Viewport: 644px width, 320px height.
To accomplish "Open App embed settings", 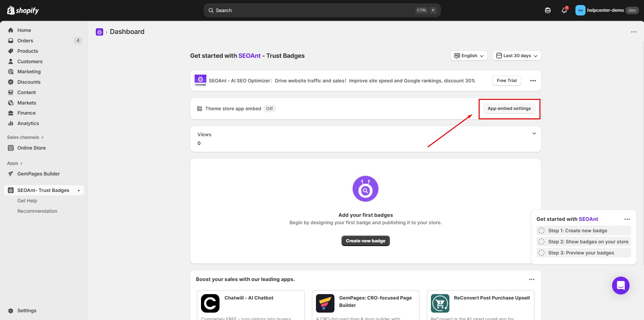I will [509, 109].
